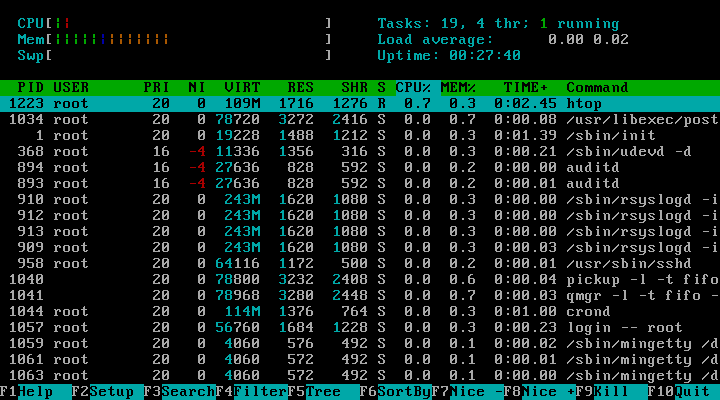Image resolution: width=720 pixels, height=400 pixels.
Task: Click F10 Quit to exit htop
Action: click(x=684, y=392)
